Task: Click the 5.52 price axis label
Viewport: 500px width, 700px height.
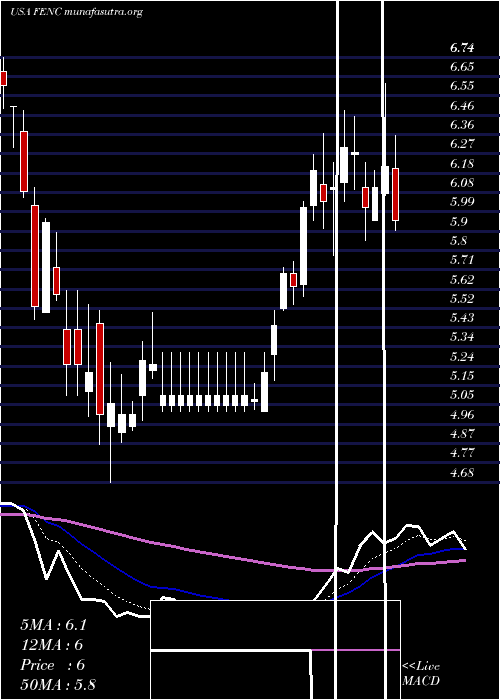Action: coord(462,298)
